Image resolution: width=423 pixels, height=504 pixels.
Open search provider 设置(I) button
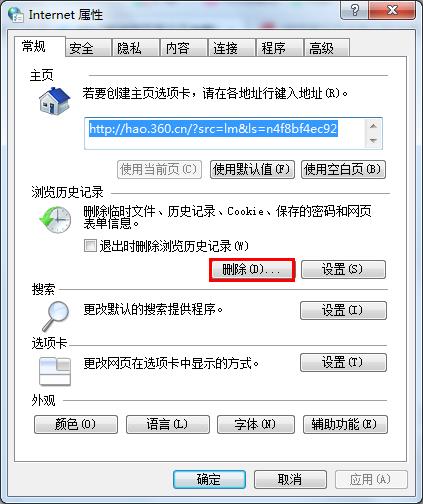(343, 310)
